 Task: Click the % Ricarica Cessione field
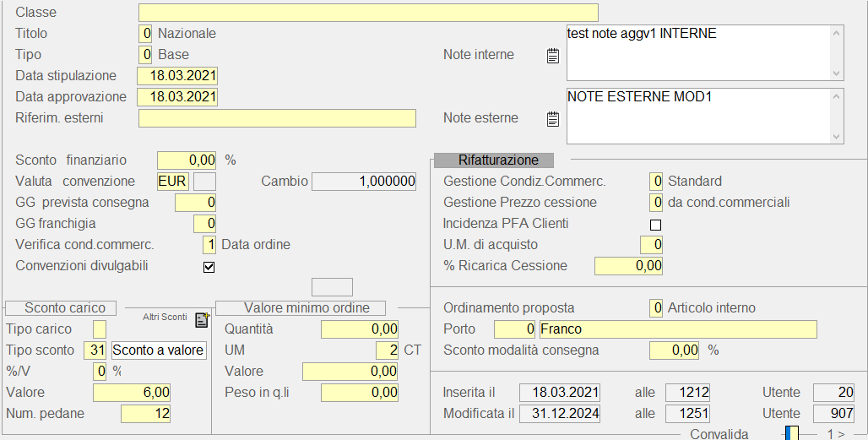point(628,266)
